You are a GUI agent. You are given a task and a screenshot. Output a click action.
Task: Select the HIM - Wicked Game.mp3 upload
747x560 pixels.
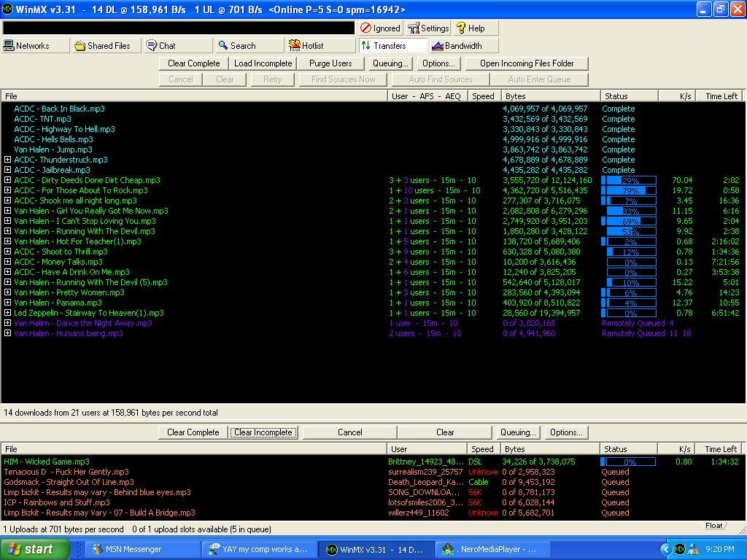(47, 462)
